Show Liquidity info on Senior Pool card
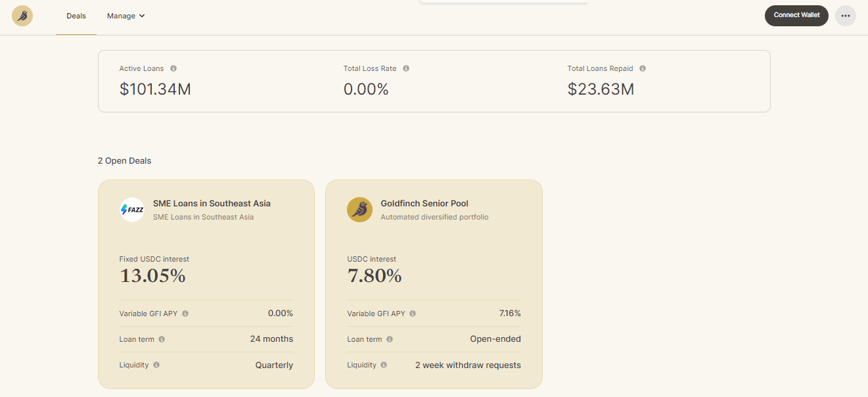This screenshot has height=397, width=868. click(384, 365)
